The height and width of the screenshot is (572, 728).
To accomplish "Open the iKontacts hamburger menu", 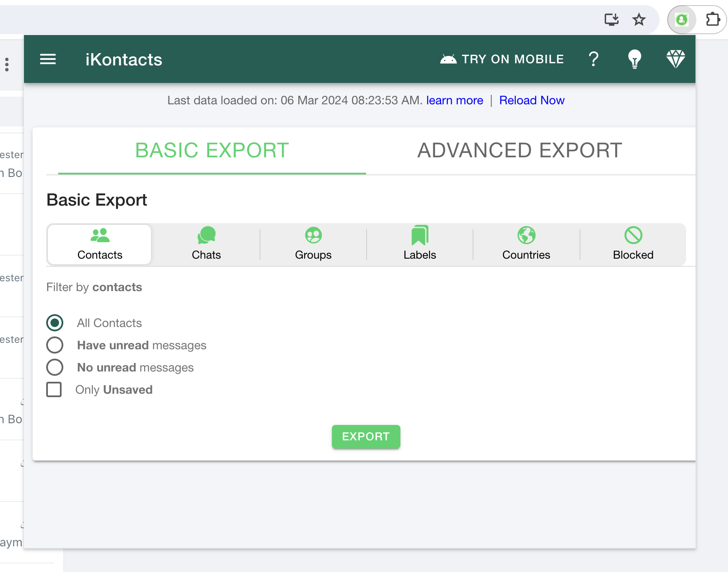I will click(48, 59).
